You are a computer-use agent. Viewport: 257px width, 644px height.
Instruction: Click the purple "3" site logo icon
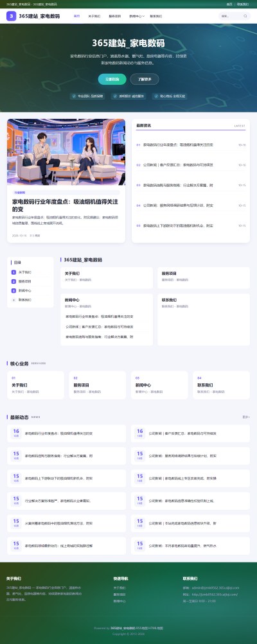[11, 16]
